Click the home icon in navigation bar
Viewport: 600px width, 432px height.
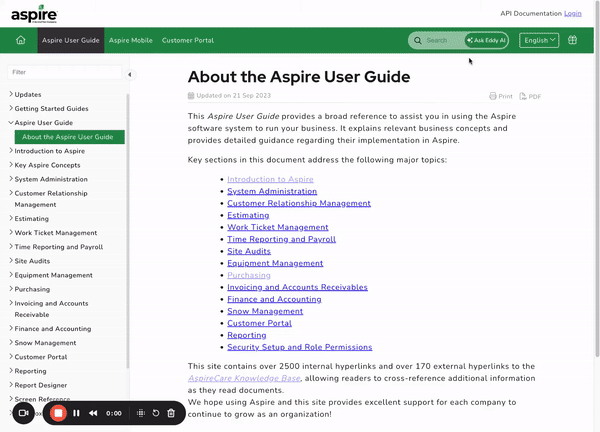[x=20, y=41]
